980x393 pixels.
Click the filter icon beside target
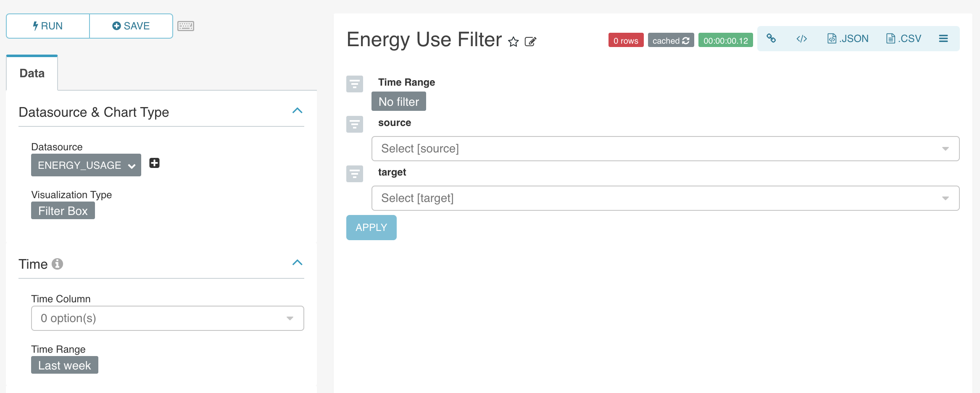355,174
